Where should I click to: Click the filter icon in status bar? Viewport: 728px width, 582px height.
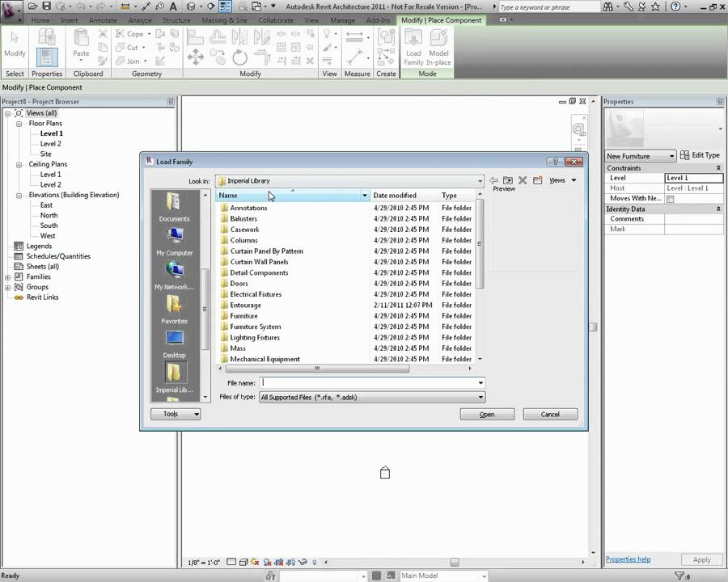(x=680, y=576)
